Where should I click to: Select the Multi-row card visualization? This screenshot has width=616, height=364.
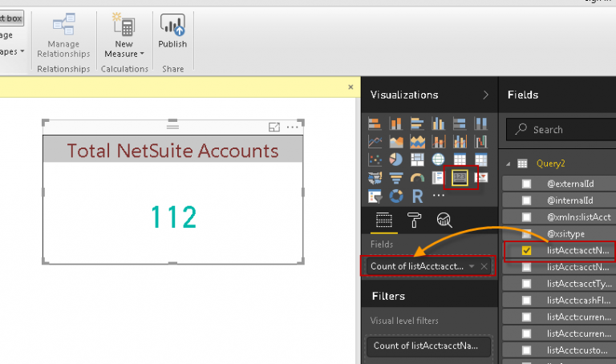tap(438, 178)
